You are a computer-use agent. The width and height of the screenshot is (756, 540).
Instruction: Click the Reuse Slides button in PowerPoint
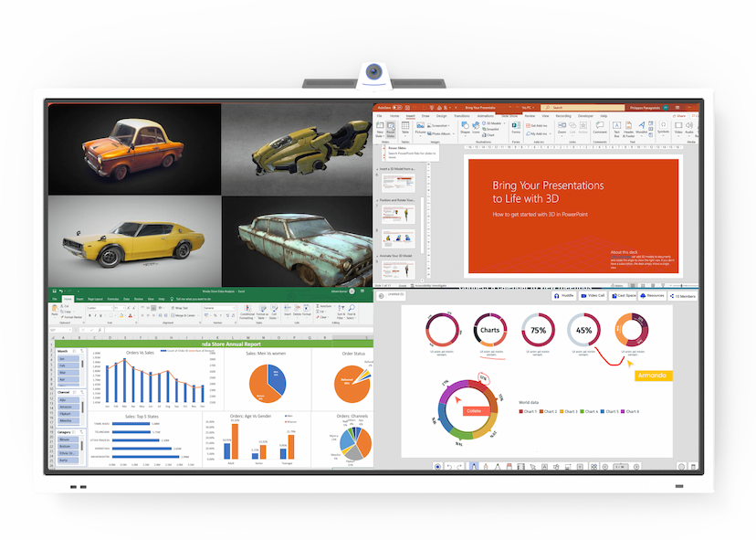[x=391, y=132]
